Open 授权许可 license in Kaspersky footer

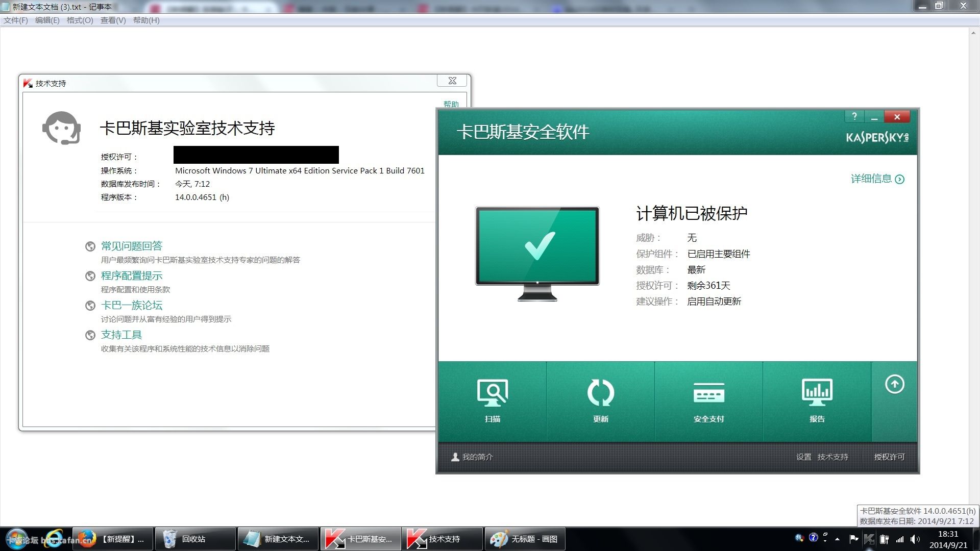point(889,457)
